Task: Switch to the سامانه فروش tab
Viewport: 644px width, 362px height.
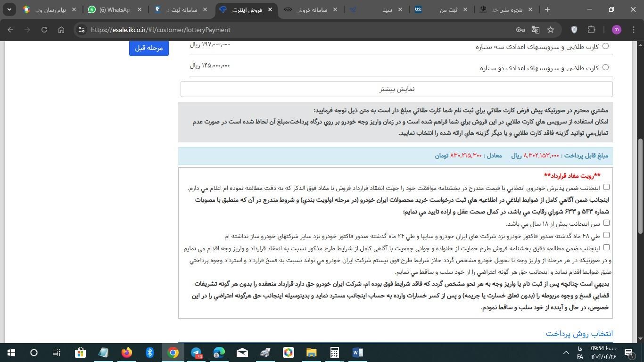Action: [x=311, y=9]
